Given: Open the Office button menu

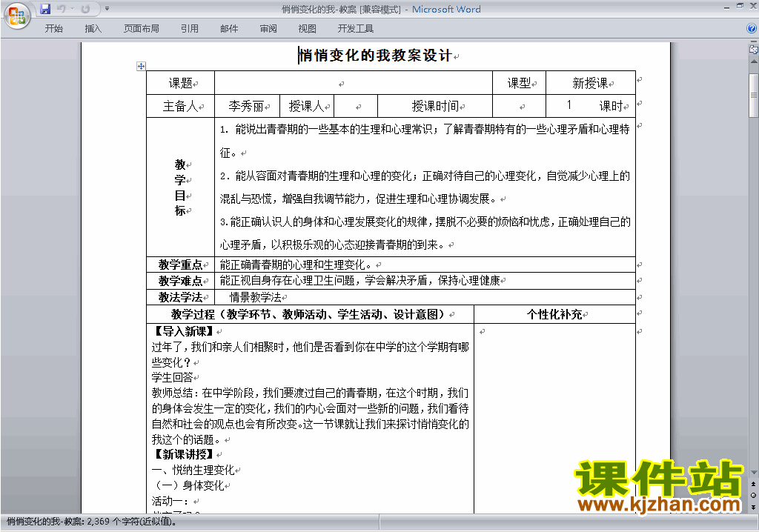Looking at the screenshot, I should point(18,16).
